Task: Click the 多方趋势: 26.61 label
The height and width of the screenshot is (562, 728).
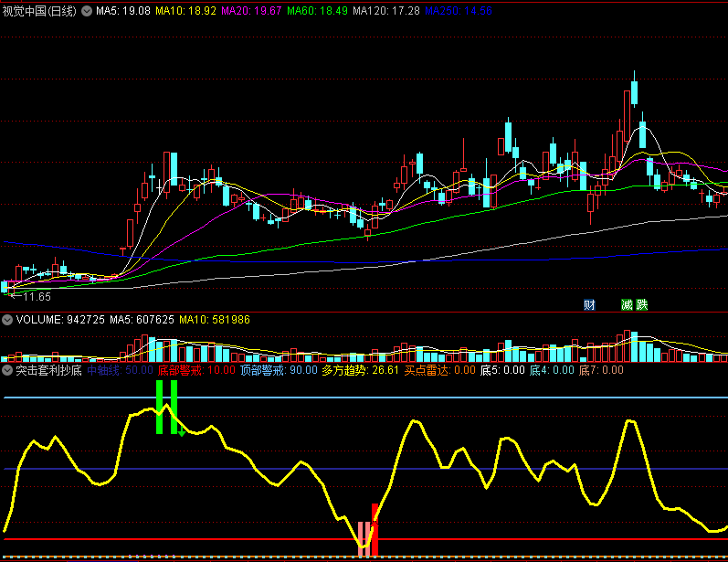Action: click(360, 370)
